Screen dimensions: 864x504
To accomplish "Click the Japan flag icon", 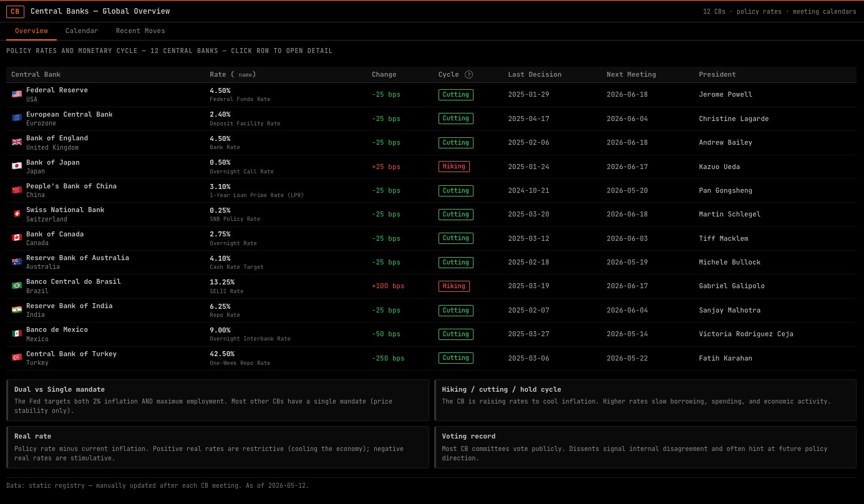I will 17,167.
